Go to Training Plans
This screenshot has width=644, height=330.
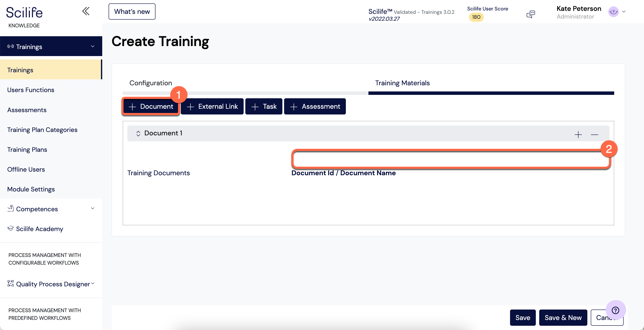click(x=27, y=150)
